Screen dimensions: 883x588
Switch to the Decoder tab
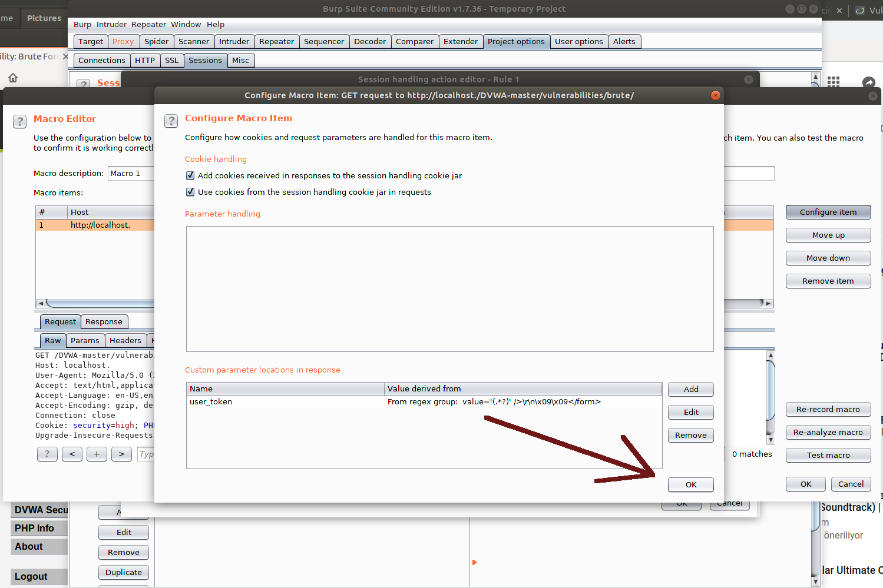370,41
